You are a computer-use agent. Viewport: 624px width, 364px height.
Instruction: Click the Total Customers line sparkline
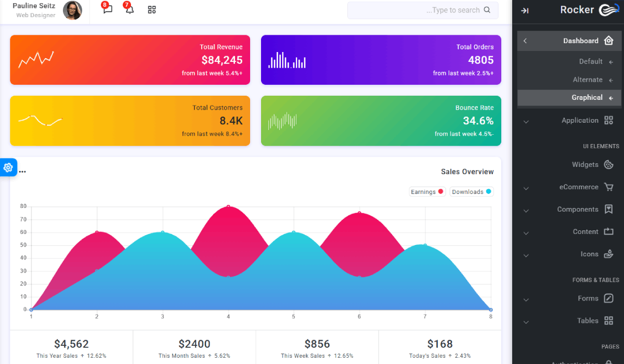tap(40, 120)
